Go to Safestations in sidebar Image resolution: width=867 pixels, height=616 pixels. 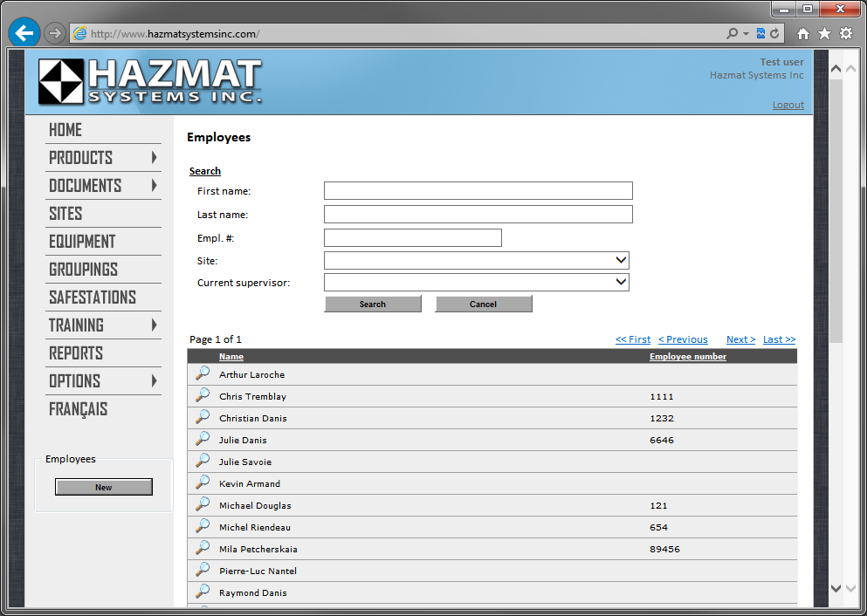tap(93, 298)
